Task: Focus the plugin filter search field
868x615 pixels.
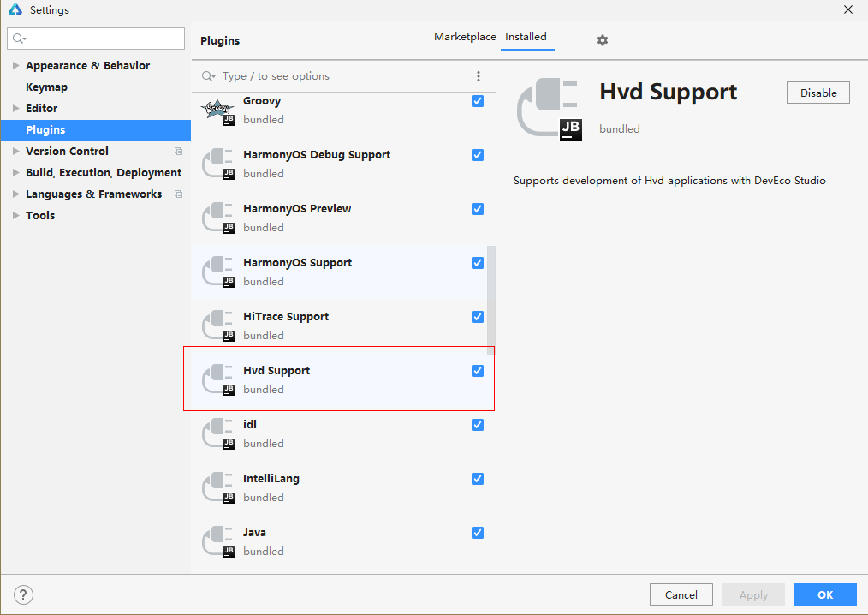Action: tap(343, 76)
